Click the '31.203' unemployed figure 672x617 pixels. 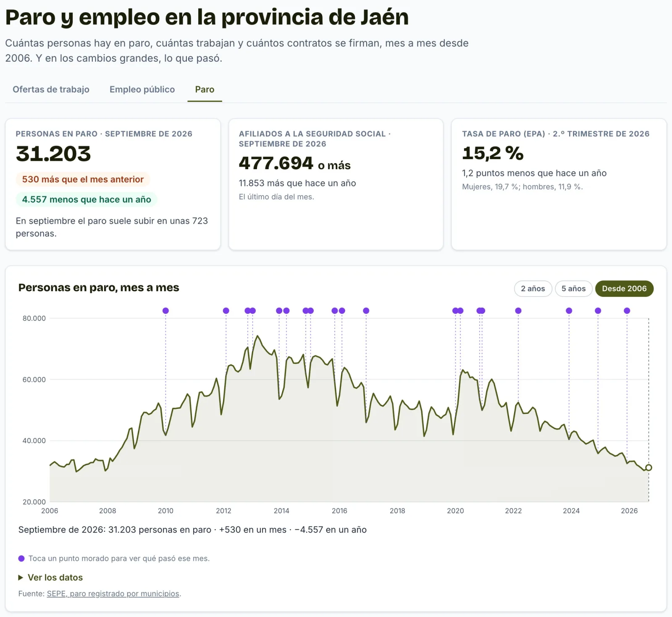point(53,154)
